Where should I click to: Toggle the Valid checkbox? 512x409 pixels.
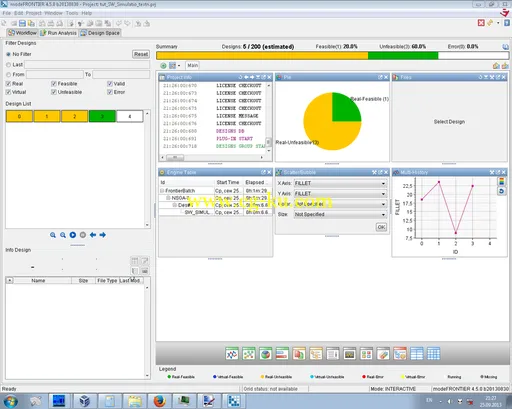(x=110, y=84)
